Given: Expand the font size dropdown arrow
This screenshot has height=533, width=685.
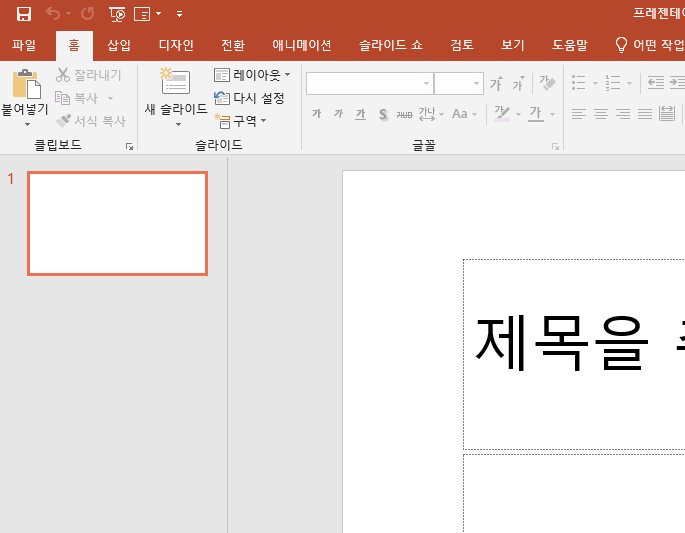Looking at the screenshot, I should pos(476,83).
